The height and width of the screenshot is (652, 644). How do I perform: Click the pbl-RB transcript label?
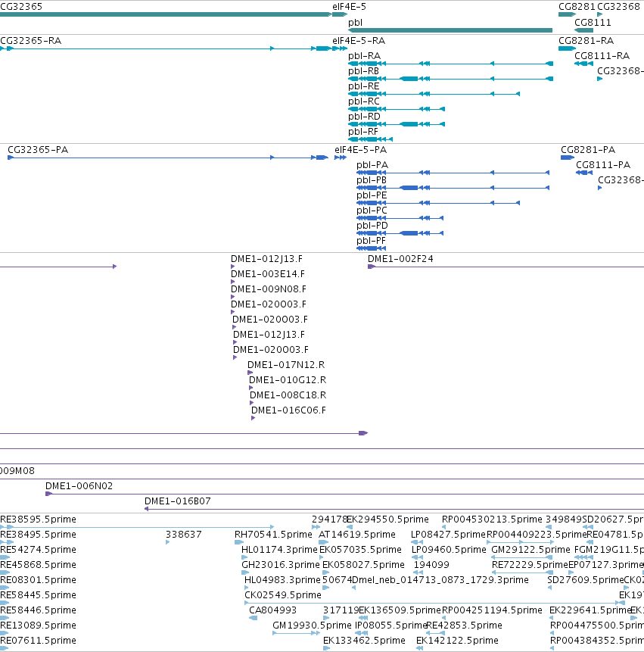pos(363,71)
